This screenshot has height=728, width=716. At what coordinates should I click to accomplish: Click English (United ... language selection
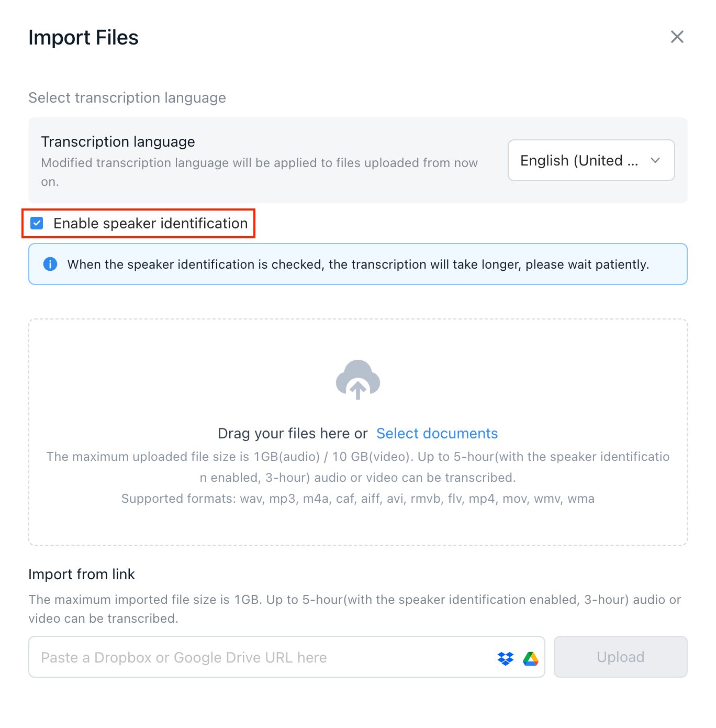pyautogui.click(x=579, y=160)
